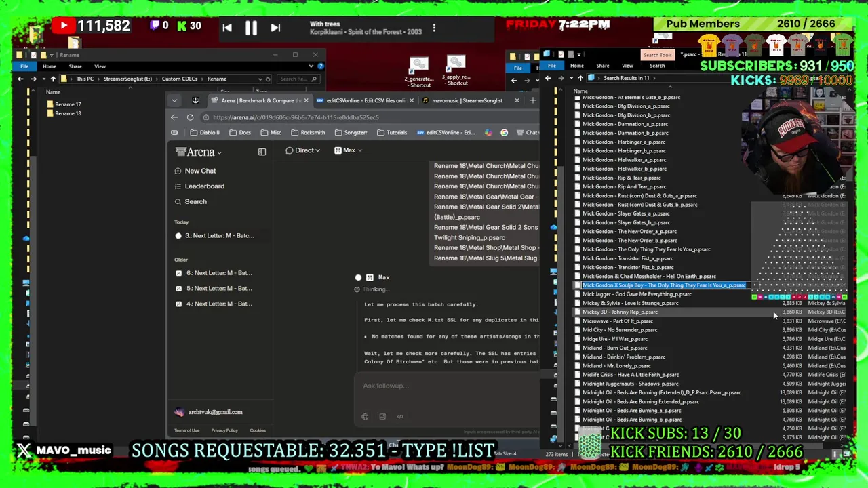The height and width of the screenshot is (488, 868).
Task: Sort search results by Name column
Action: (x=580, y=91)
